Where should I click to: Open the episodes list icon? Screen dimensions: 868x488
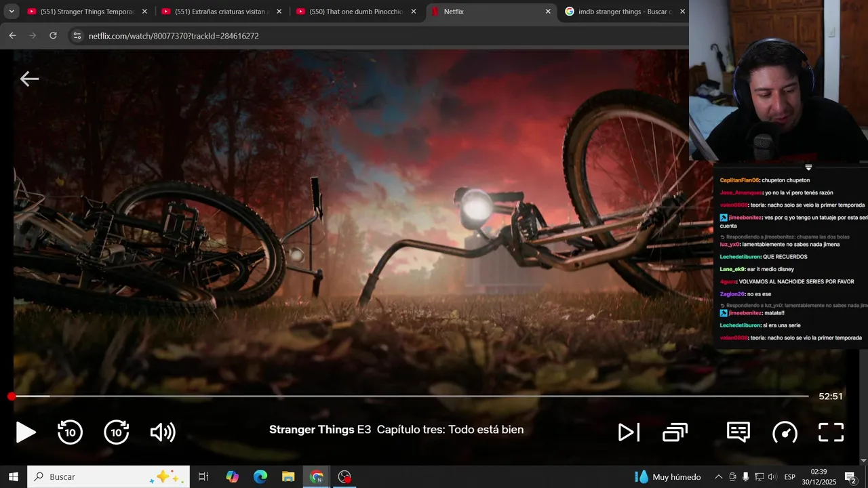[x=675, y=432]
